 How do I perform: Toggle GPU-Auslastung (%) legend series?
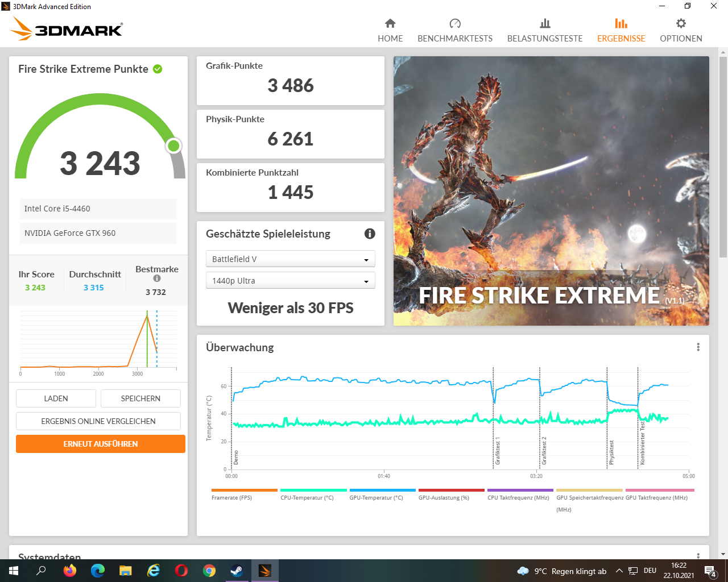[451, 494]
